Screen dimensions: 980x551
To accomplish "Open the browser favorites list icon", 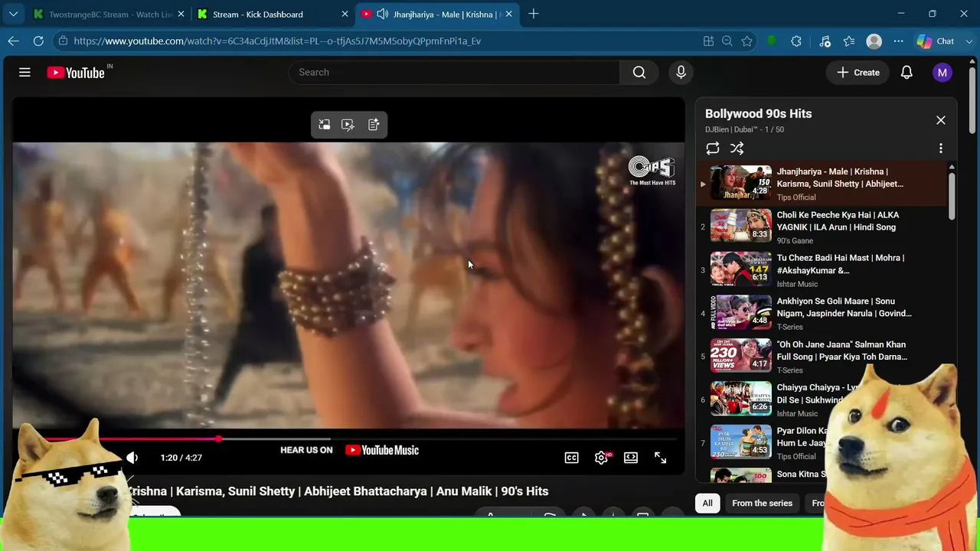I will tap(849, 41).
